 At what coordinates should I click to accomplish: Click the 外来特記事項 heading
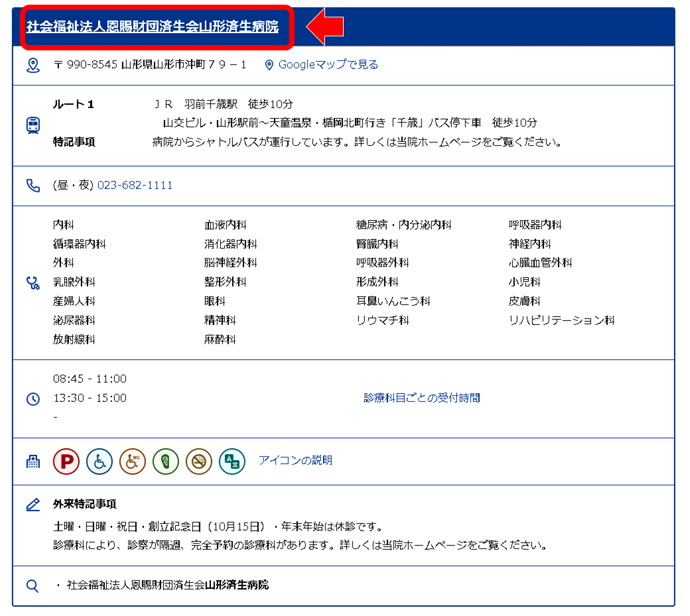click(x=84, y=504)
